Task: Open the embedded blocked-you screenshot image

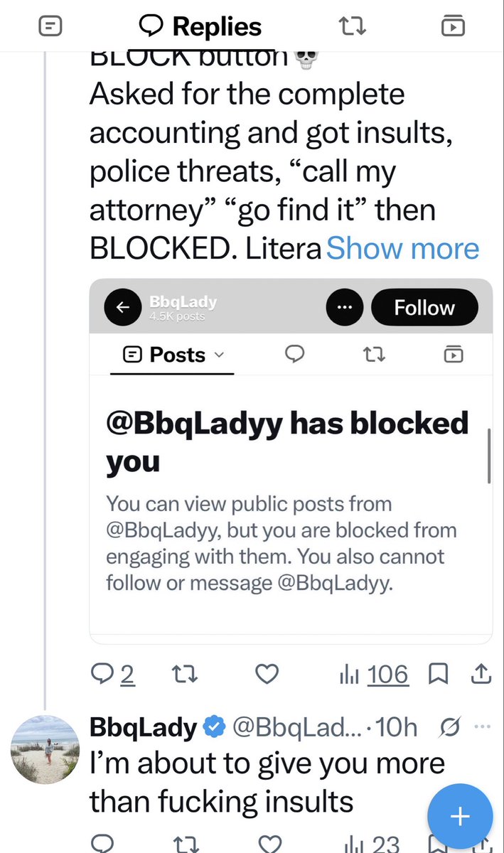Action: point(291,461)
